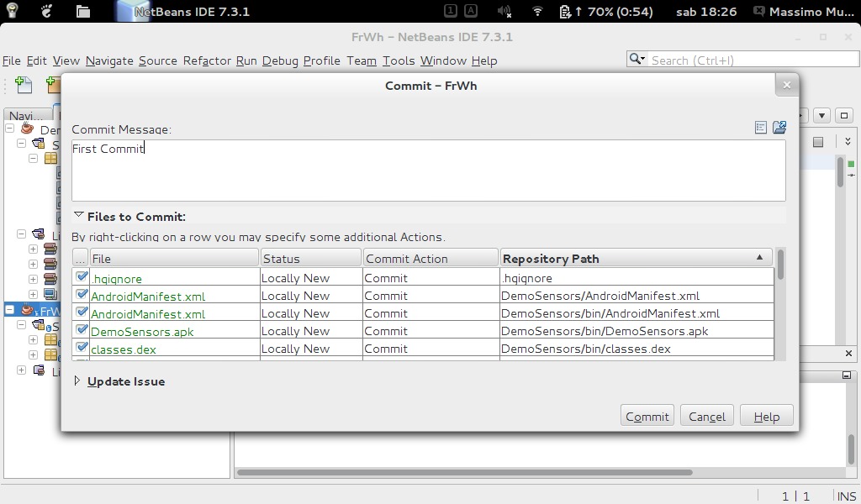Open the Wi-Fi network indicator
This screenshot has width=861, height=504.
click(537, 11)
